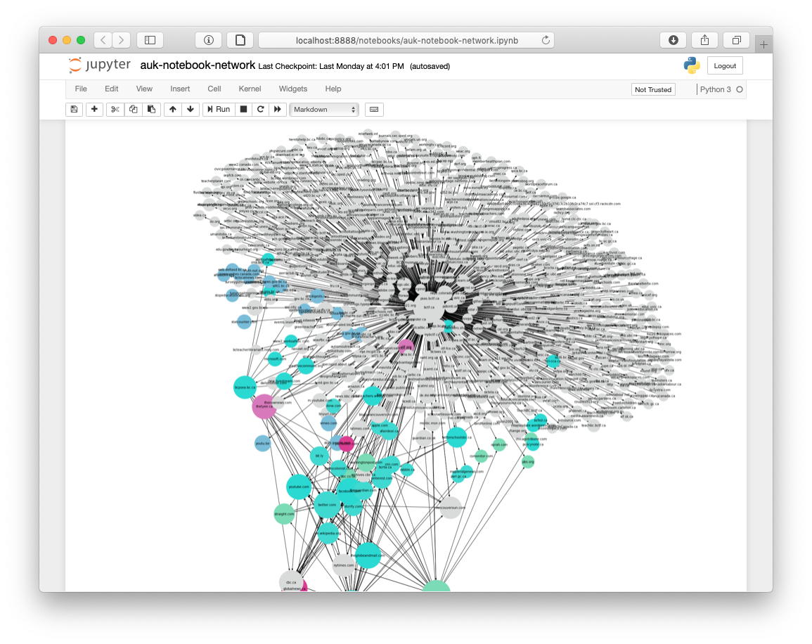812x644 pixels.
Task: Show the Safari sidebar
Action: tap(150, 40)
